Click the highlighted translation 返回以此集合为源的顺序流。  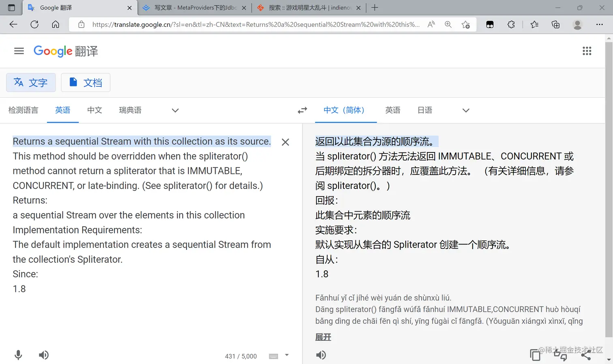[377, 141]
